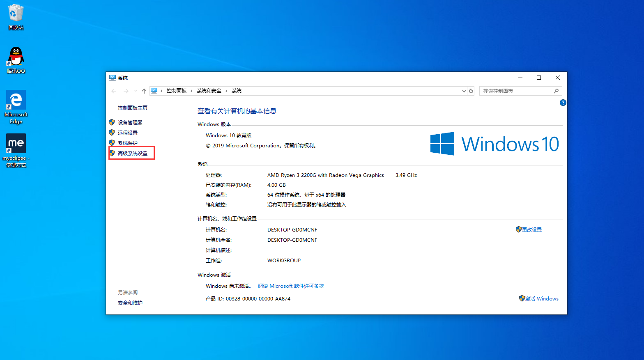Image resolution: width=644 pixels, height=360 pixels.
Task: Click the 系统 window title bar icon
Action: tap(113, 78)
